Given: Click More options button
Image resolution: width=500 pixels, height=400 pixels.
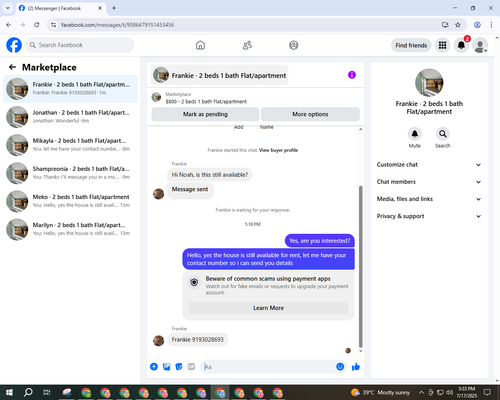Looking at the screenshot, I should coord(310,114).
